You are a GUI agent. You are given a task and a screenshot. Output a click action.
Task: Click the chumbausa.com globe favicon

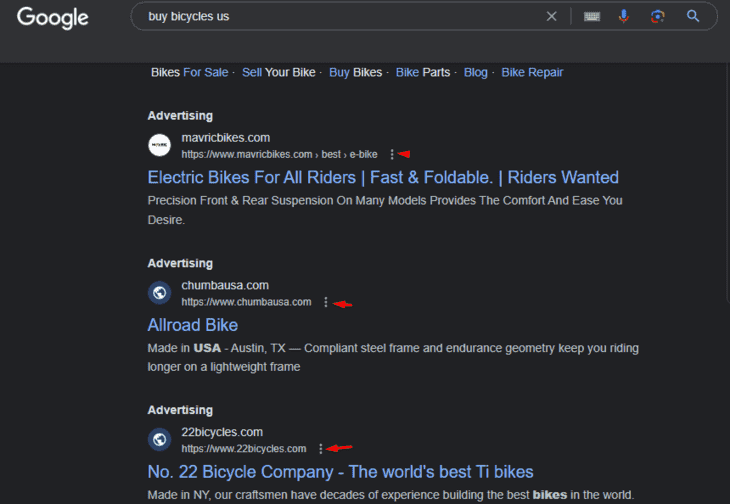click(160, 293)
